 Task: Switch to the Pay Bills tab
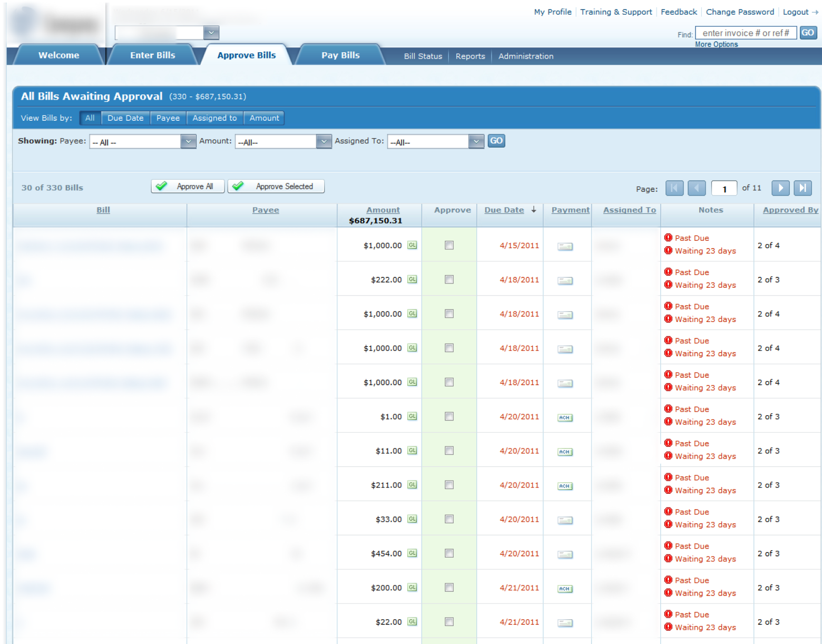click(340, 55)
